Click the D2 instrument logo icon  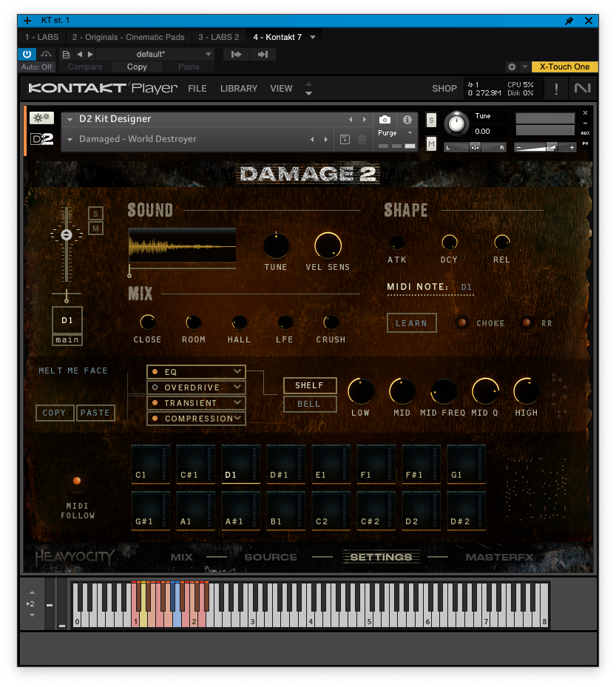[41, 139]
